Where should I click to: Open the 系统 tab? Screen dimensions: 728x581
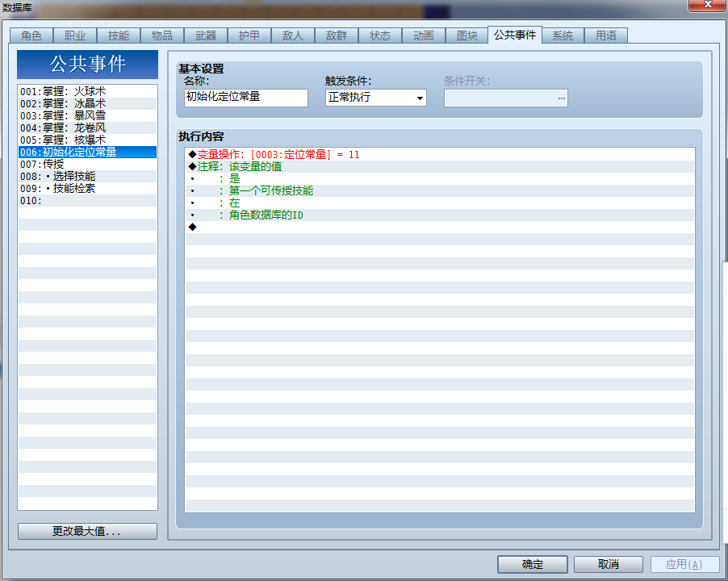point(563,36)
